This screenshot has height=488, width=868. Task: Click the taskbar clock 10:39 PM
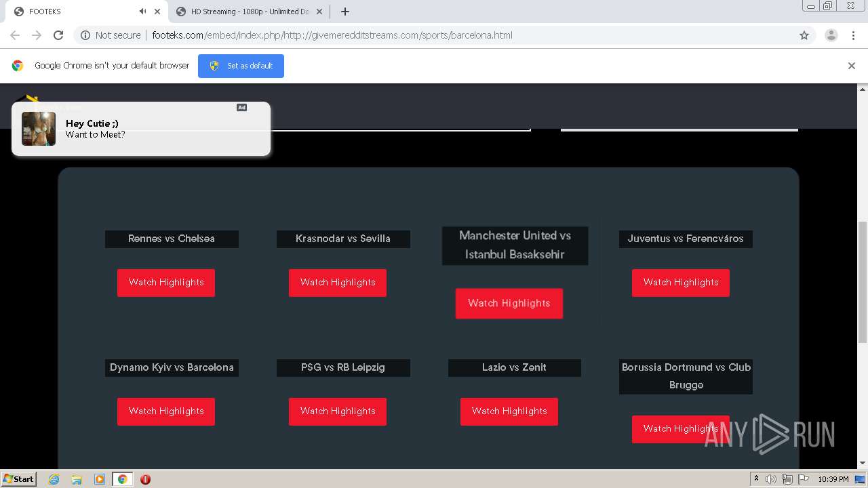pos(833,479)
